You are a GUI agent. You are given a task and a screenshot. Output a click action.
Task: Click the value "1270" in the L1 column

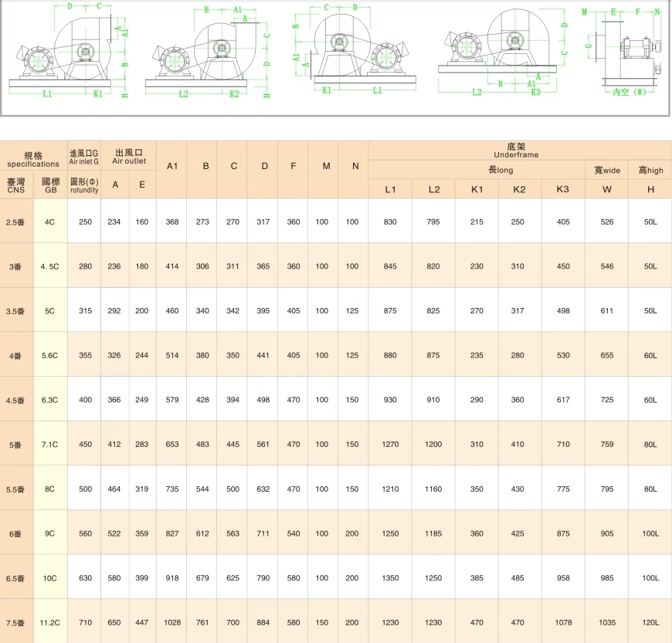[x=390, y=444]
